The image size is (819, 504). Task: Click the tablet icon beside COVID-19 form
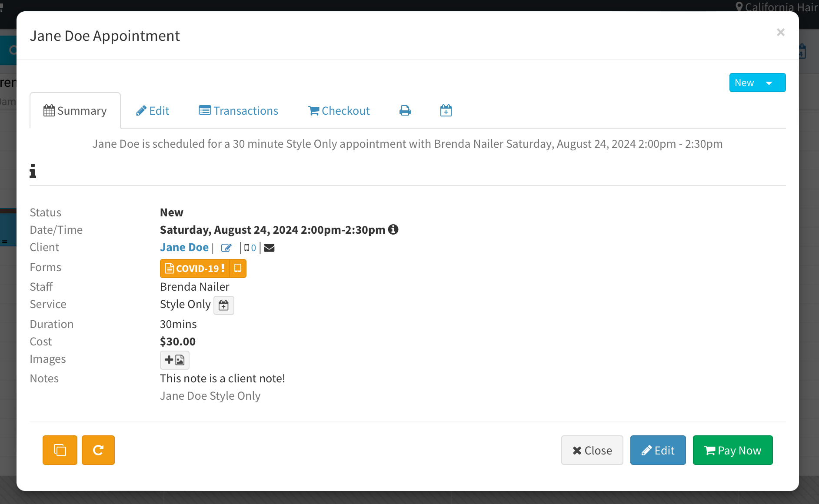(238, 269)
